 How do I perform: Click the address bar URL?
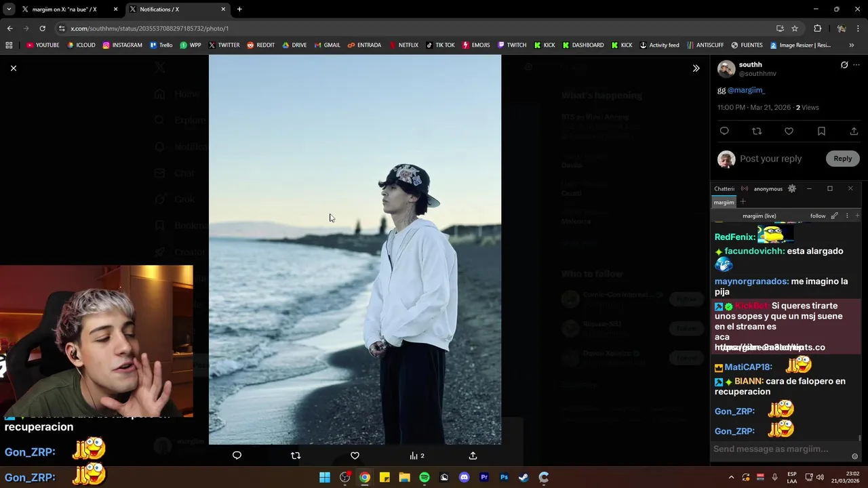(149, 28)
